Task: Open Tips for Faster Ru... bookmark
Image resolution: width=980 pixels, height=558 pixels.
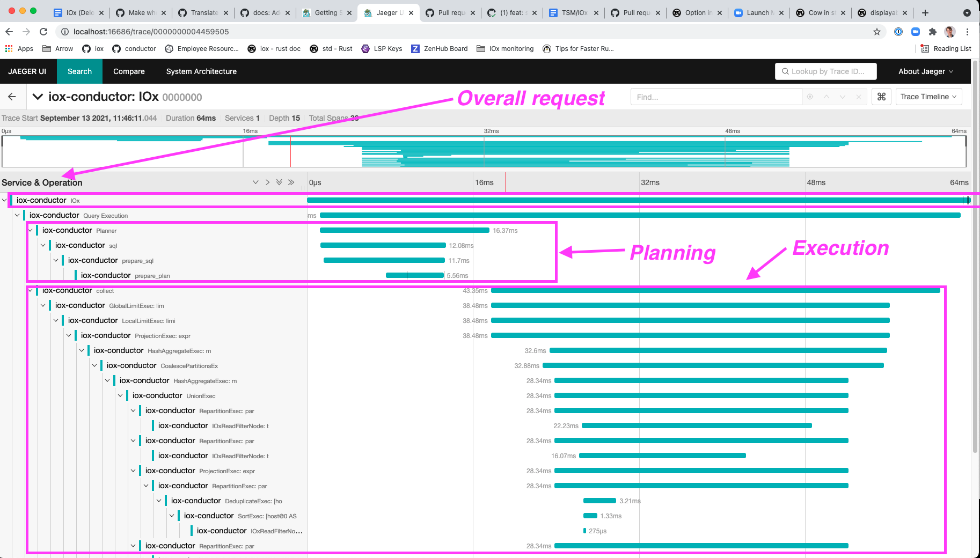Action: [578, 48]
